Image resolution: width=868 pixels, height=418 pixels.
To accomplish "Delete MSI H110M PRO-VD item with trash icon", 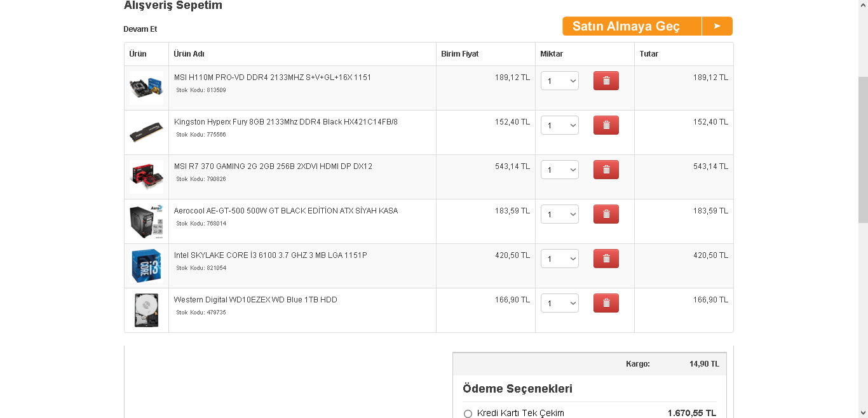I will [606, 81].
